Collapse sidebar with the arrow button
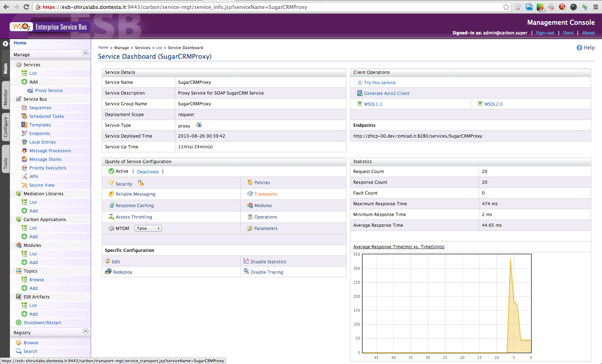The width and height of the screenshot is (602, 364). coord(5,44)
